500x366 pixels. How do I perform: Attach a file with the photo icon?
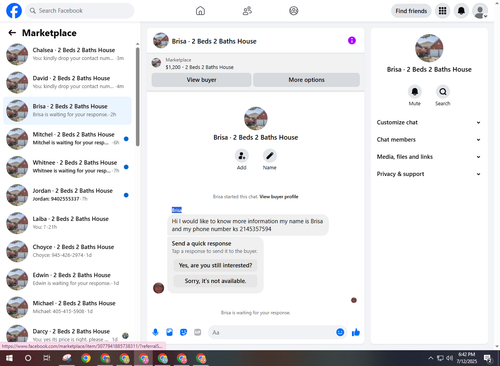coord(169,332)
